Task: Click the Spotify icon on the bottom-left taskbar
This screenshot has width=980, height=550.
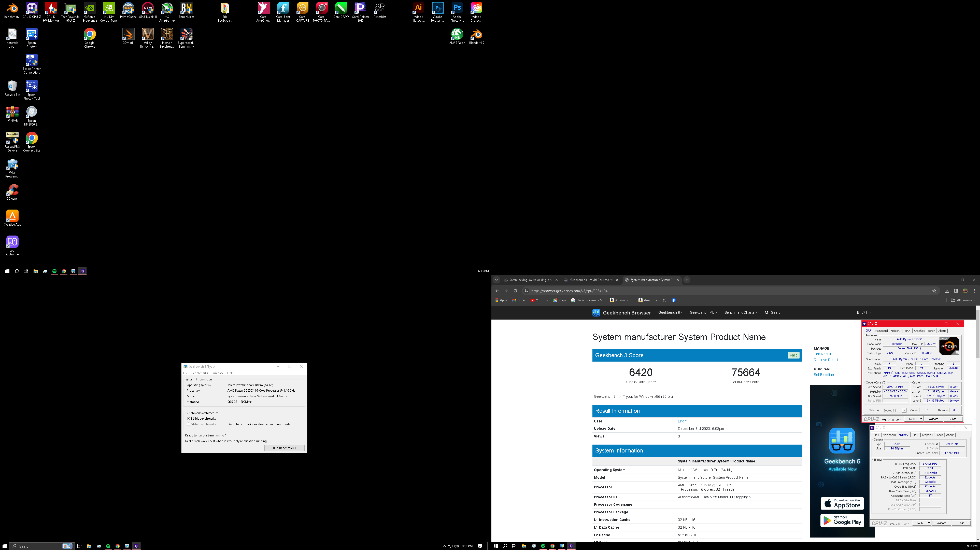Action: click(108, 546)
